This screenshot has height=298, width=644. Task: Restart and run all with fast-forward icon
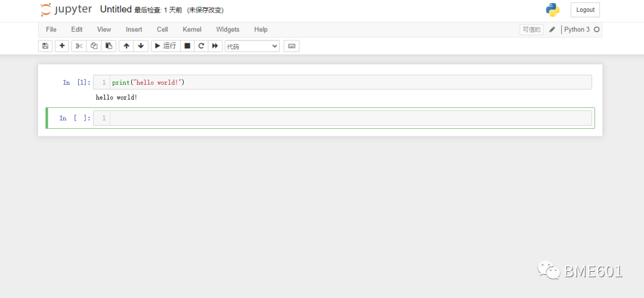click(215, 46)
